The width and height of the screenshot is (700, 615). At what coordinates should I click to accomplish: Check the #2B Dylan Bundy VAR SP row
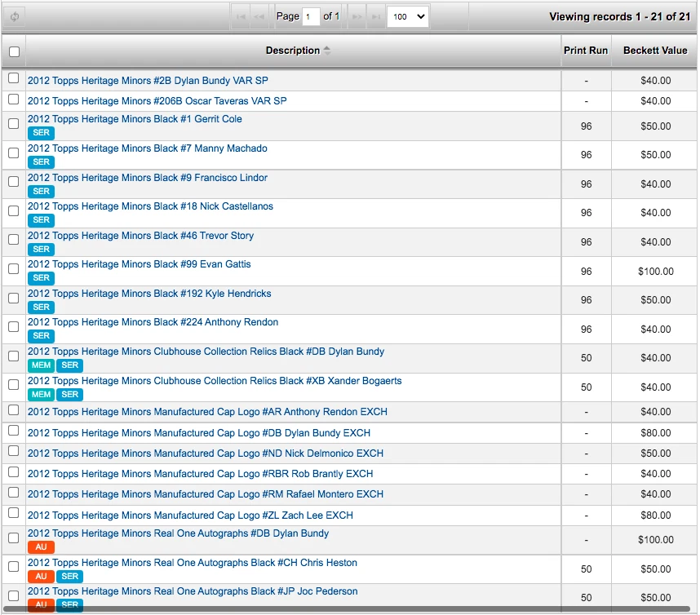click(x=14, y=78)
